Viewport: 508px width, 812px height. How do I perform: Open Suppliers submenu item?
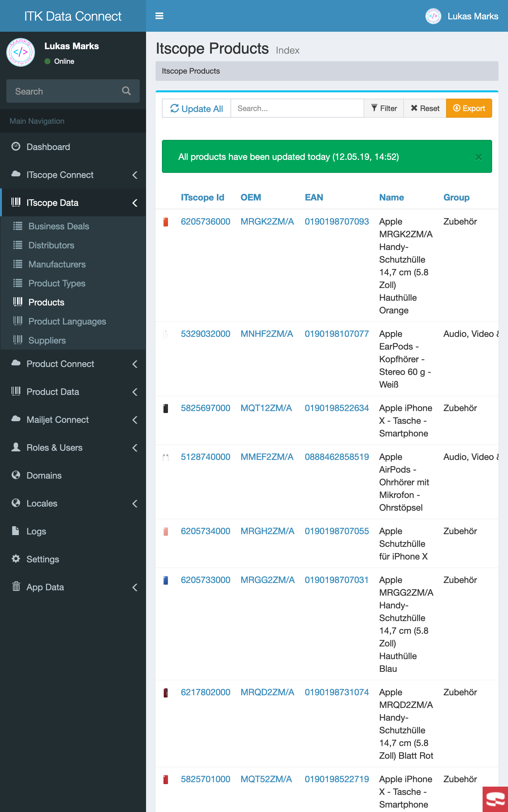[73, 340]
